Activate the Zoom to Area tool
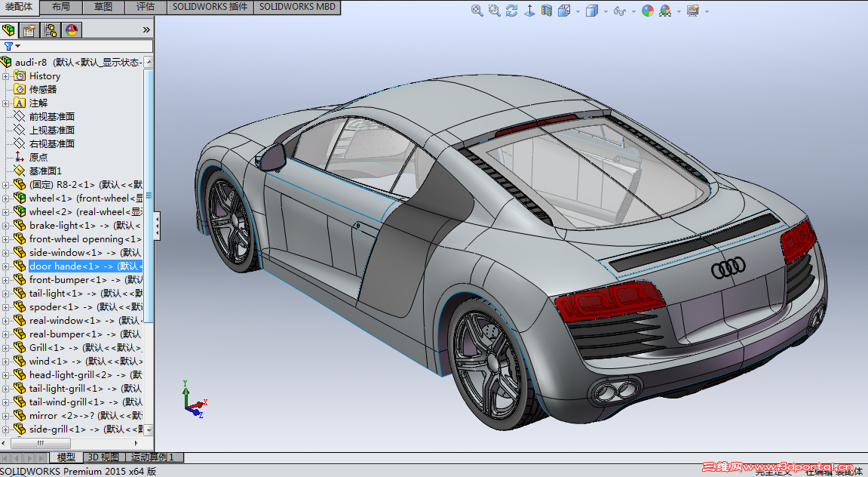 tap(495, 11)
